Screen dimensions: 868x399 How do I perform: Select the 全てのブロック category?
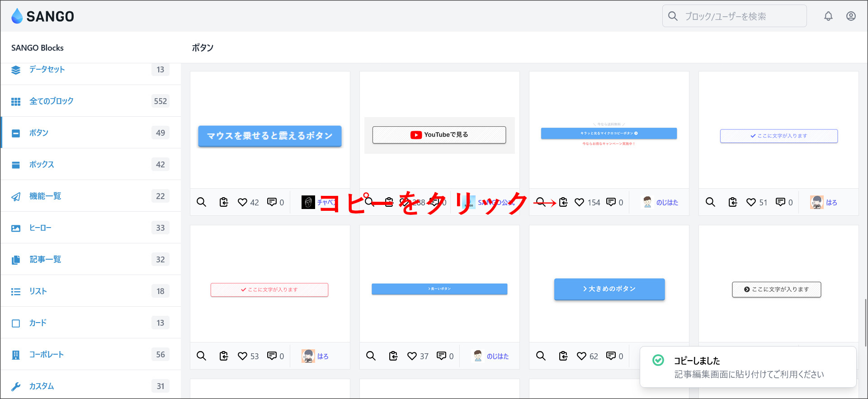51,101
